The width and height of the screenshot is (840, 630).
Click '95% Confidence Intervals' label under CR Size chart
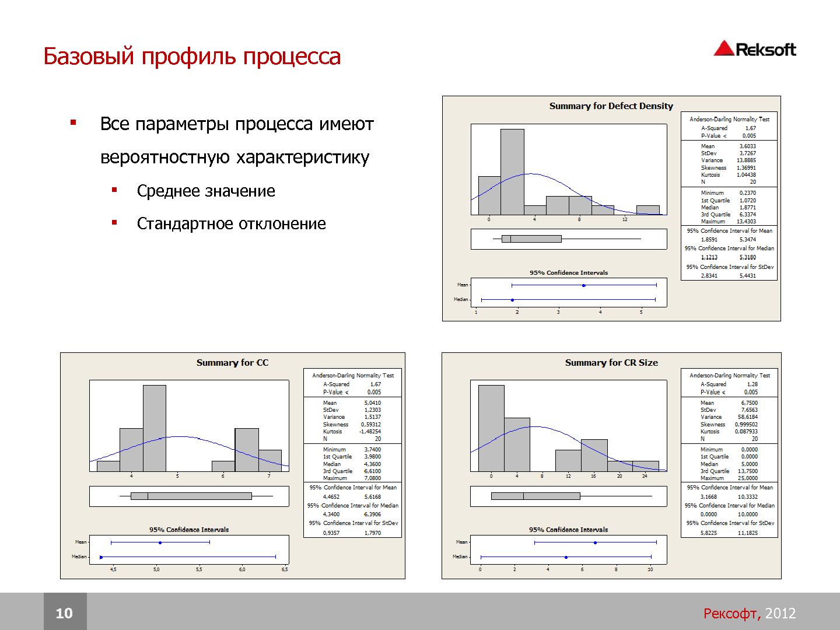[x=569, y=530]
